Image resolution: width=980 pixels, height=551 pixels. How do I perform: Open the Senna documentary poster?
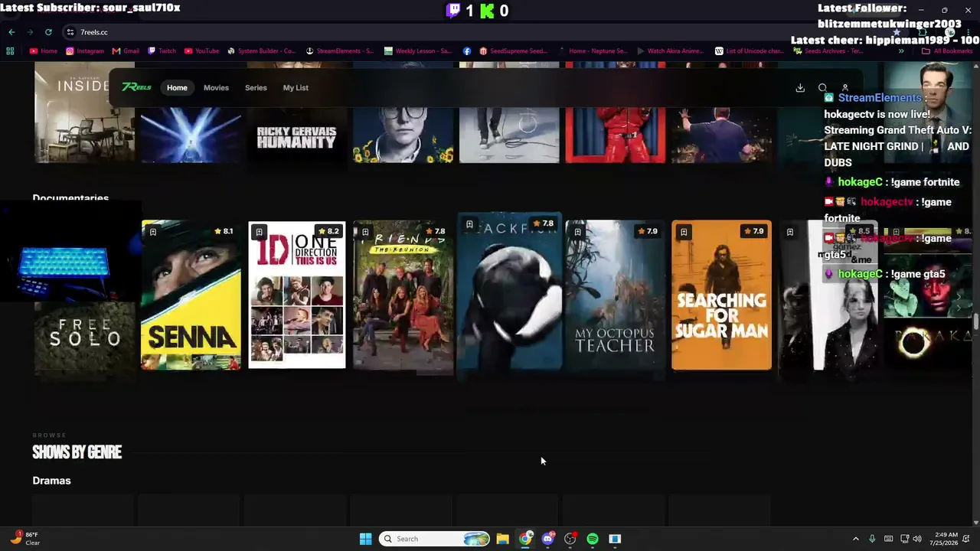(x=191, y=295)
